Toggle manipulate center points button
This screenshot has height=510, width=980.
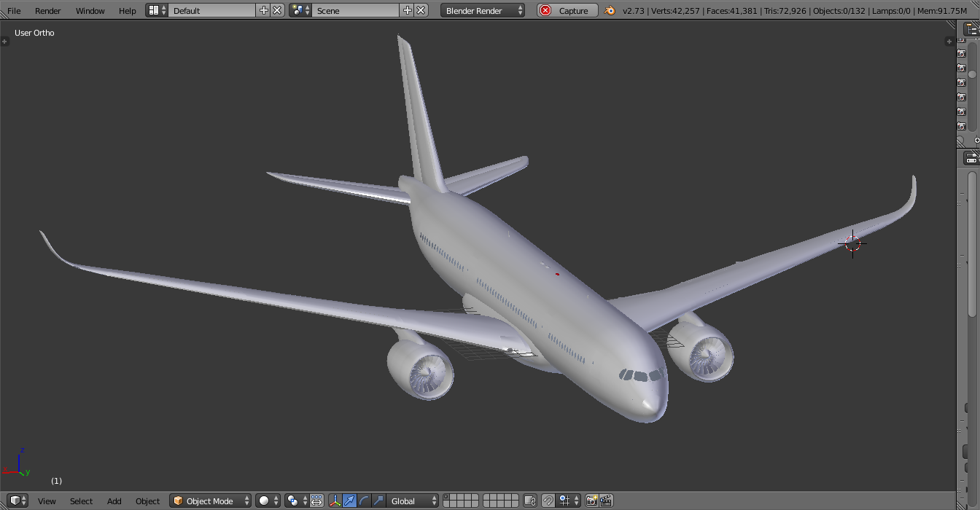pyautogui.click(x=316, y=501)
